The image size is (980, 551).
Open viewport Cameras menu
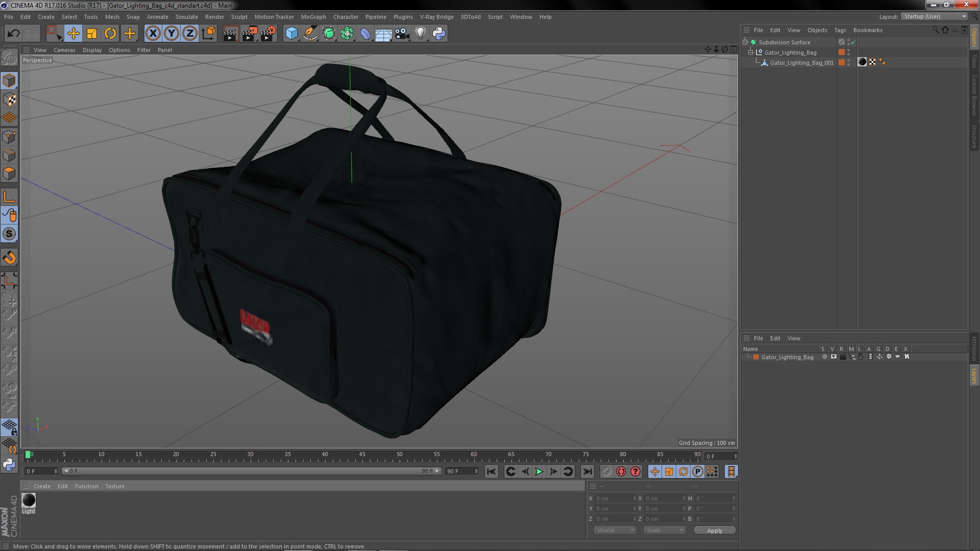tap(64, 50)
